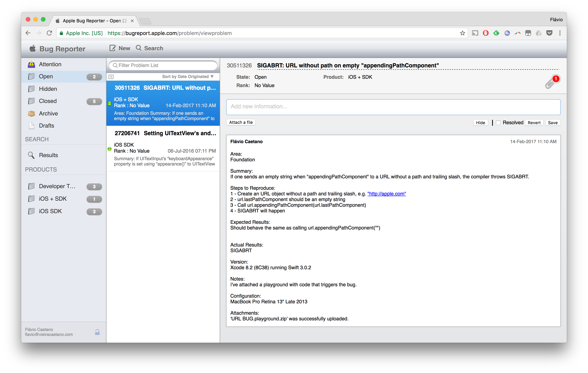
Task: Select iOS SDK product folder
Action: click(63, 211)
